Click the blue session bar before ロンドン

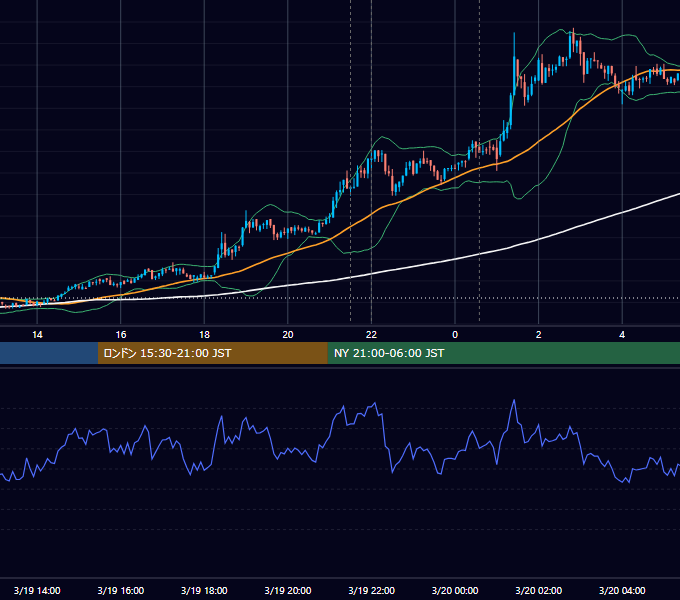[49, 353]
